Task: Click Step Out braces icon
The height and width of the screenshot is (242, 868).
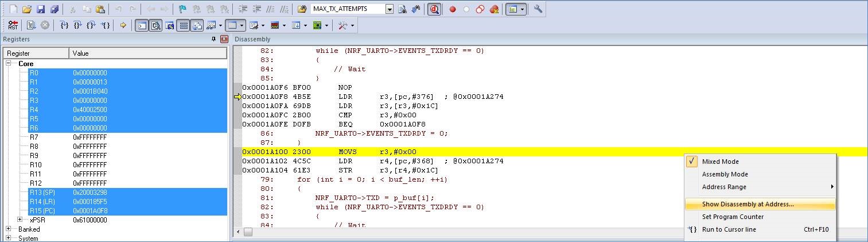Action: pyautogui.click(x=92, y=25)
